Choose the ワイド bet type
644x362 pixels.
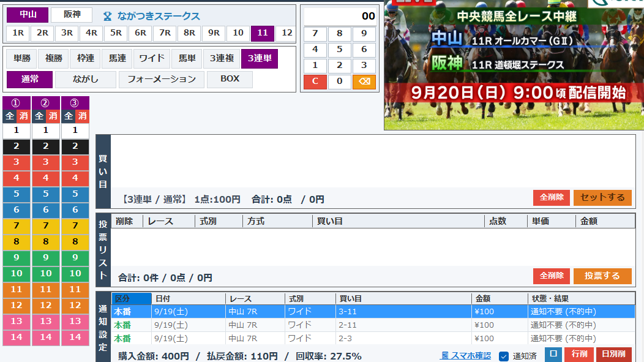coord(152,59)
